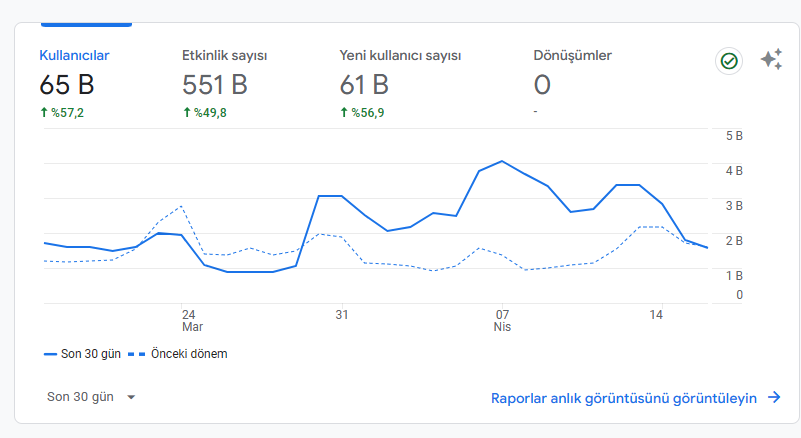The image size is (801, 438).
Task: Click the 65 B users total value
Action: pos(67,85)
